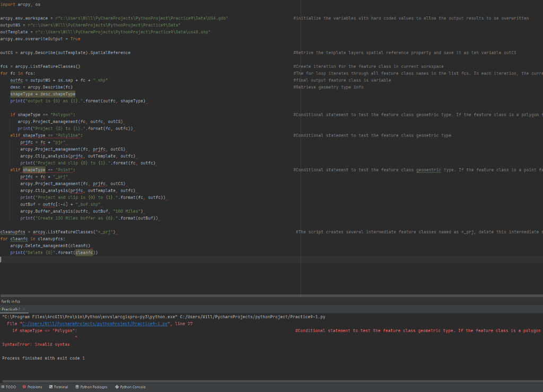
Task: Click the run console horizontal scrollbar
Action: coord(271,381)
